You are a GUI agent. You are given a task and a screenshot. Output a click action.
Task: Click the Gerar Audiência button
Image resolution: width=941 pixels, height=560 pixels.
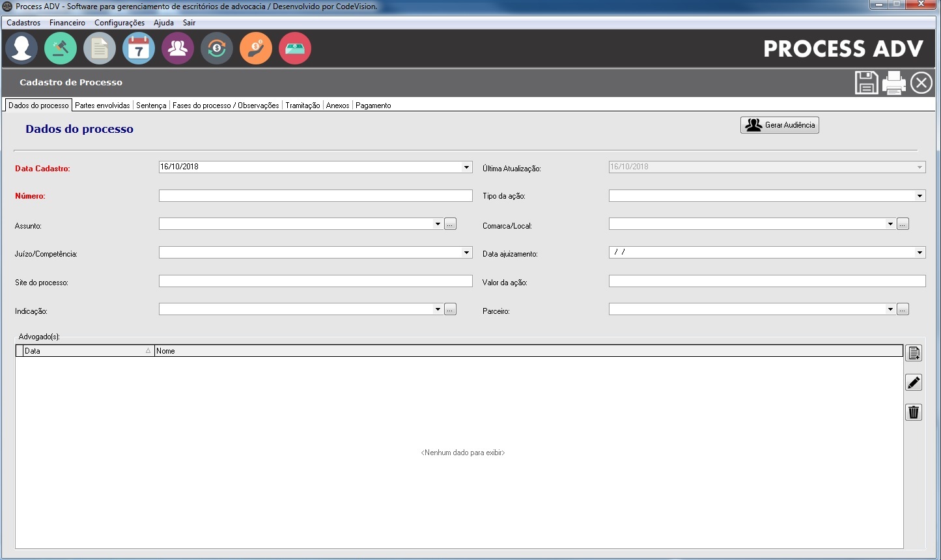[x=779, y=125]
